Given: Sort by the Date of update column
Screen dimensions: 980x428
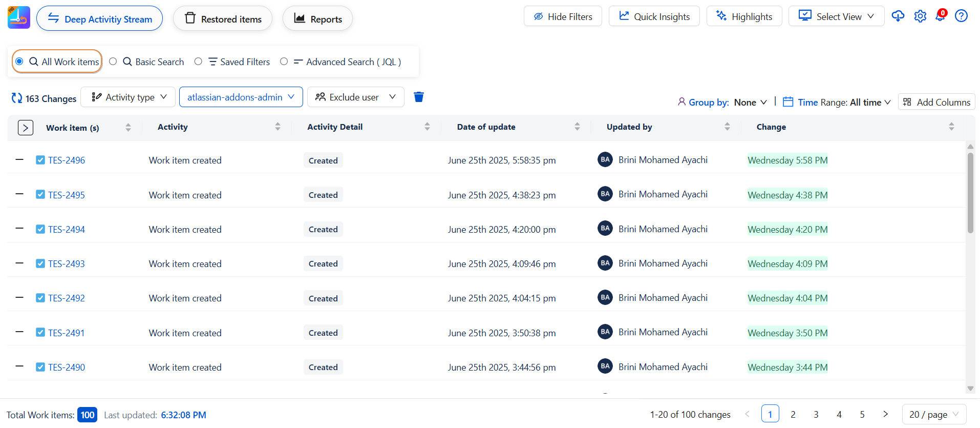Looking at the screenshot, I should [577, 127].
